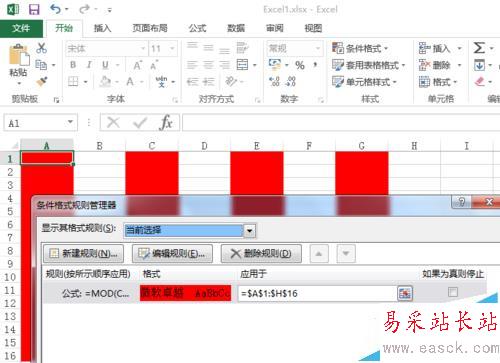Align cell text to the right
This screenshot has width=500, height=363.
click(224, 65)
